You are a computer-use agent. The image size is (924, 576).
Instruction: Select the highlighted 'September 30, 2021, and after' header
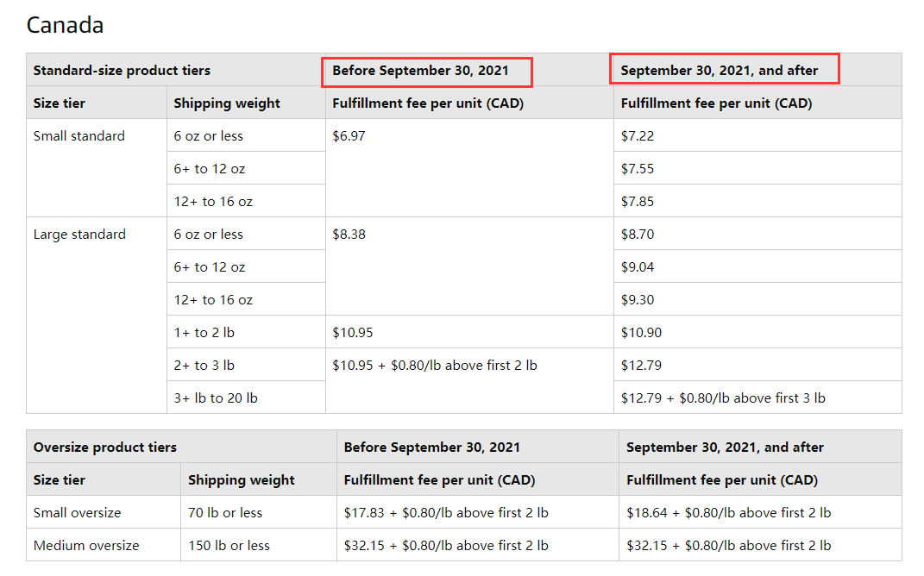click(x=724, y=69)
